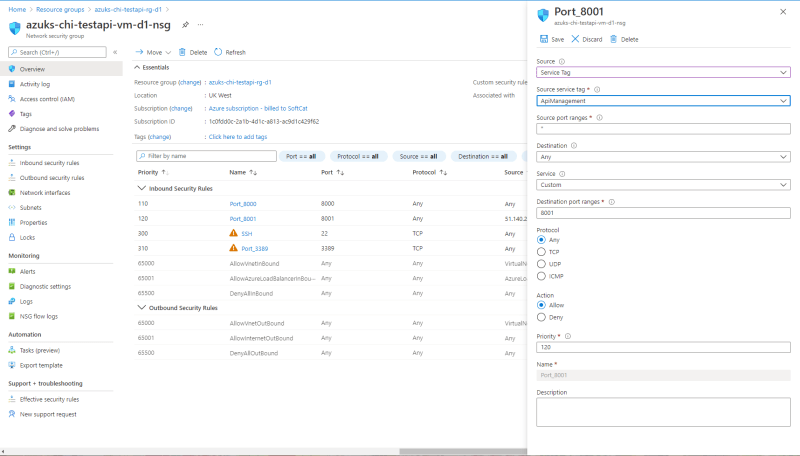
Task: Click the Save disk icon in Port_8001 panel
Action: [x=544, y=39]
